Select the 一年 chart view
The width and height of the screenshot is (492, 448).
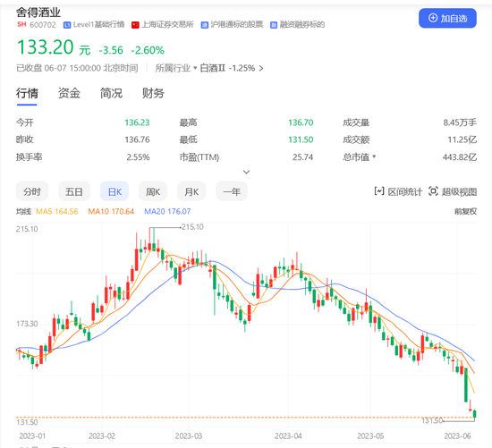232,191
